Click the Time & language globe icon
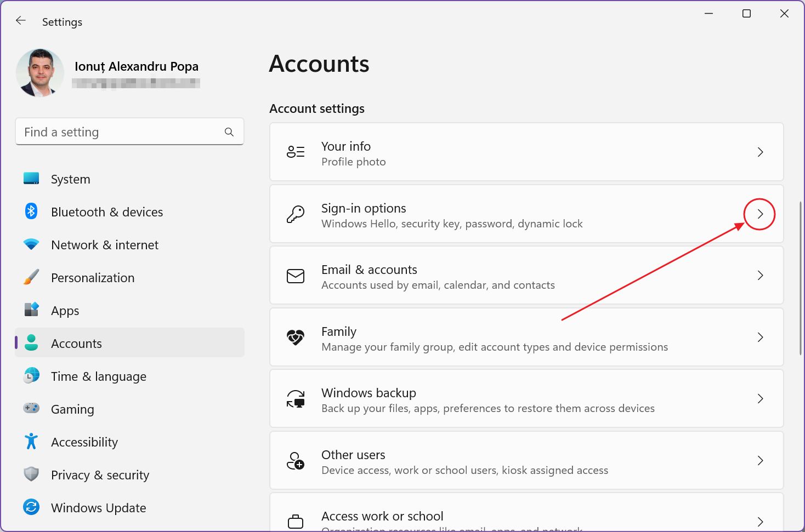Image resolution: width=805 pixels, height=532 pixels. click(x=31, y=375)
